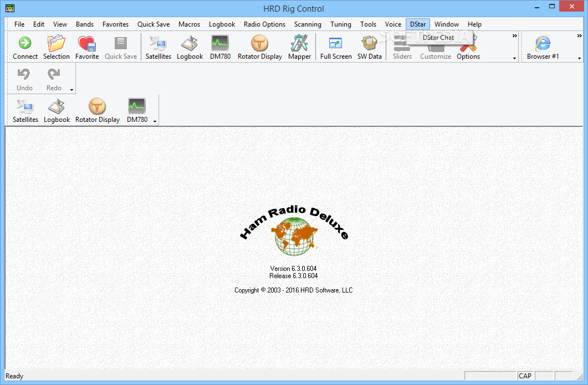Open the Help menu
This screenshot has width=588, height=385.
pyautogui.click(x=474, y=24)
